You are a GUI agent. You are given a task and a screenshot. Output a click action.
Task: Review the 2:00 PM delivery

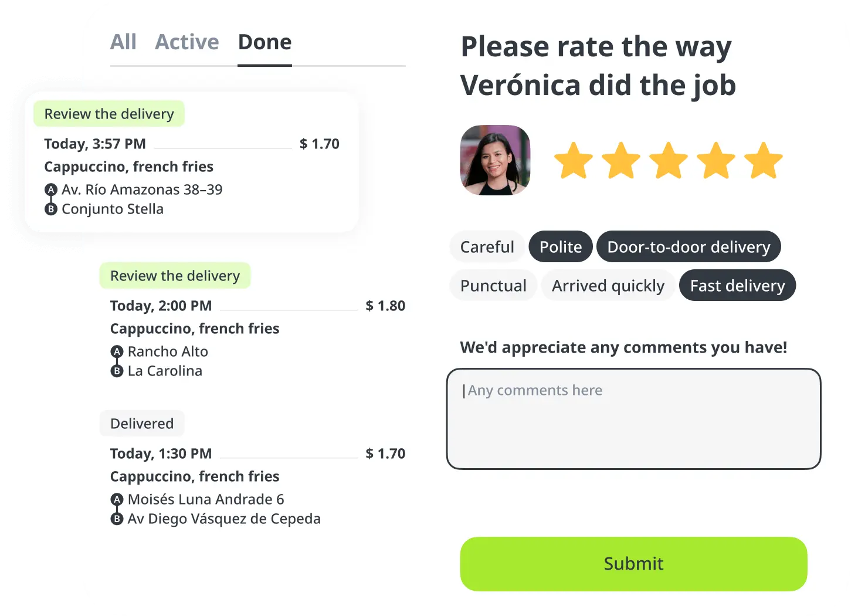pyautogui.click(x=175, y=276)
